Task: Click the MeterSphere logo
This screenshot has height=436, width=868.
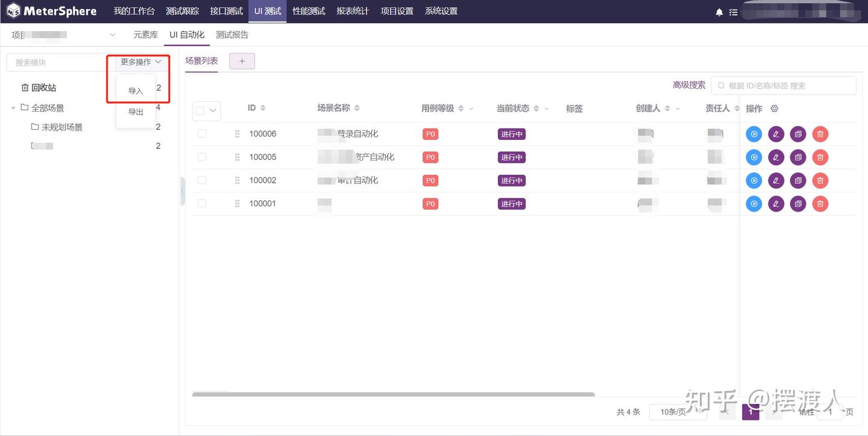Action: pyautogui.click(x=51, y=11)
